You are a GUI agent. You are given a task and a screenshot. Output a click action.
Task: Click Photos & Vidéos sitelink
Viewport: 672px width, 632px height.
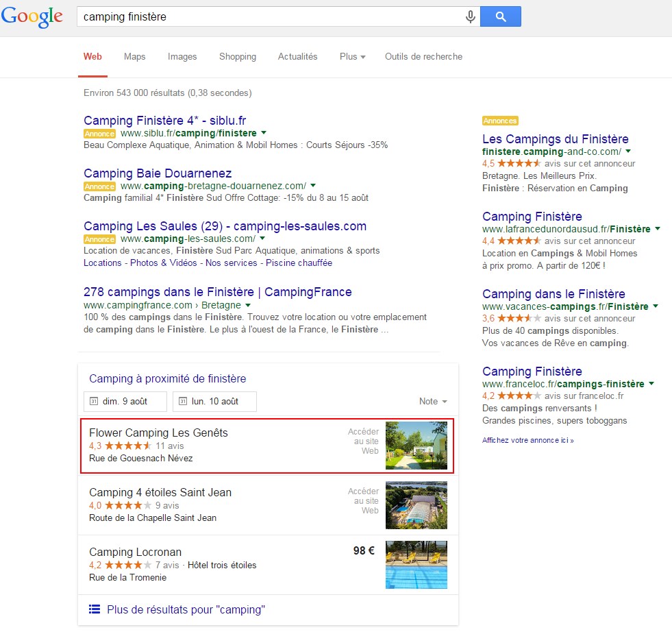click(163, 263)
